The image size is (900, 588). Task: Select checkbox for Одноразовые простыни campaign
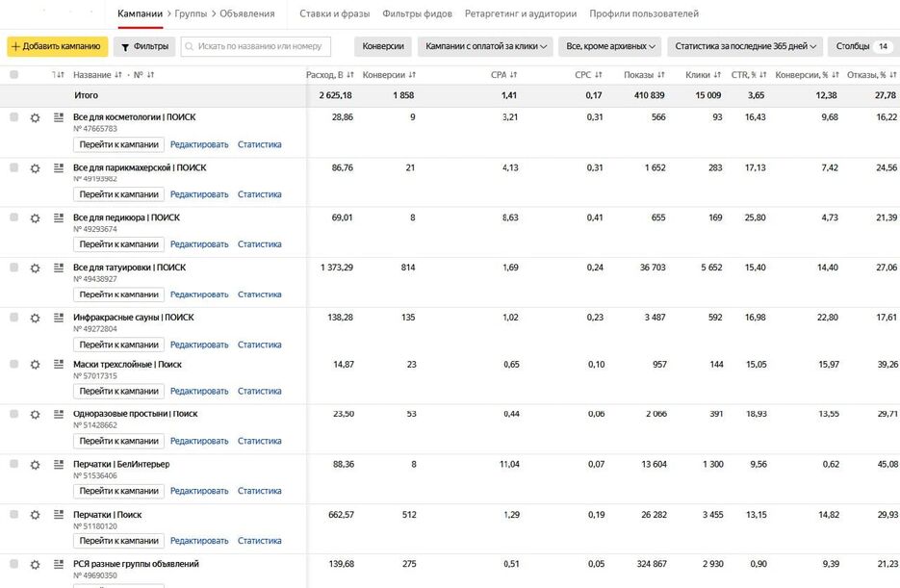point(14,414)
